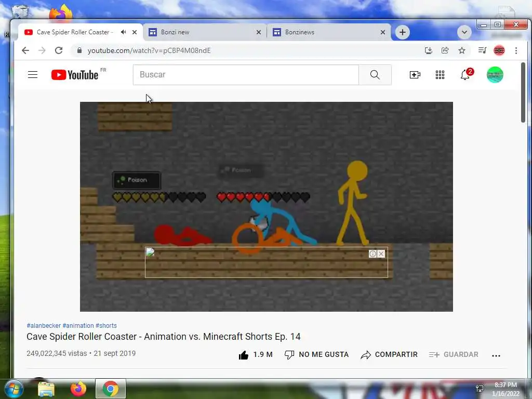Screen dimensions: 532x399
Task: Switch to the Bonzi new tab
Action: click(205, 32)
